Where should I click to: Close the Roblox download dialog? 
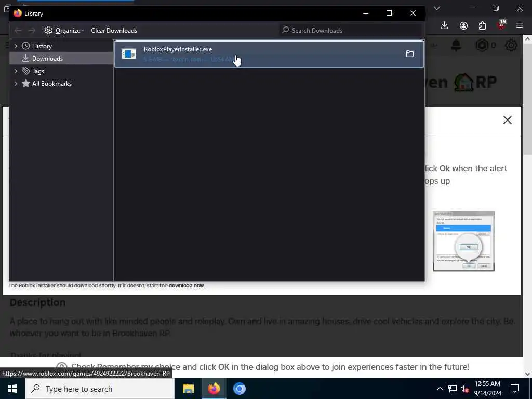point(507,120)
